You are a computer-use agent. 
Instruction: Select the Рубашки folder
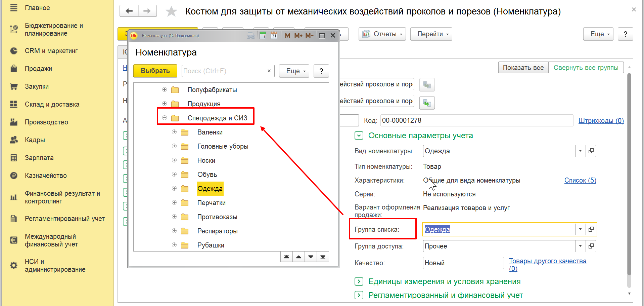(211, 245)
